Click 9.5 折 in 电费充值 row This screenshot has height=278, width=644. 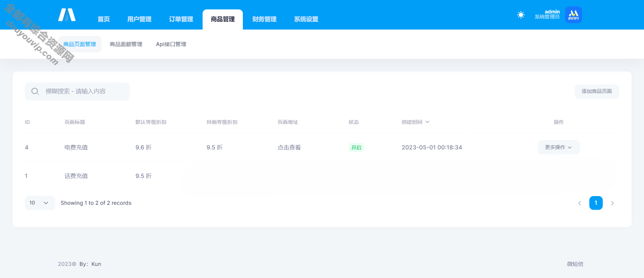[215, 147]
